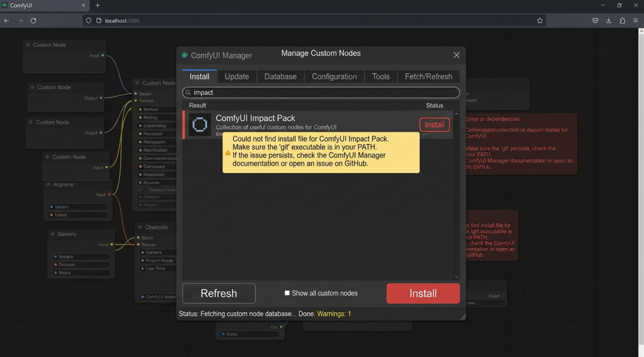Click the results list scroll-up arrow
Screen dimensions: 644x357
coord(456,114)
